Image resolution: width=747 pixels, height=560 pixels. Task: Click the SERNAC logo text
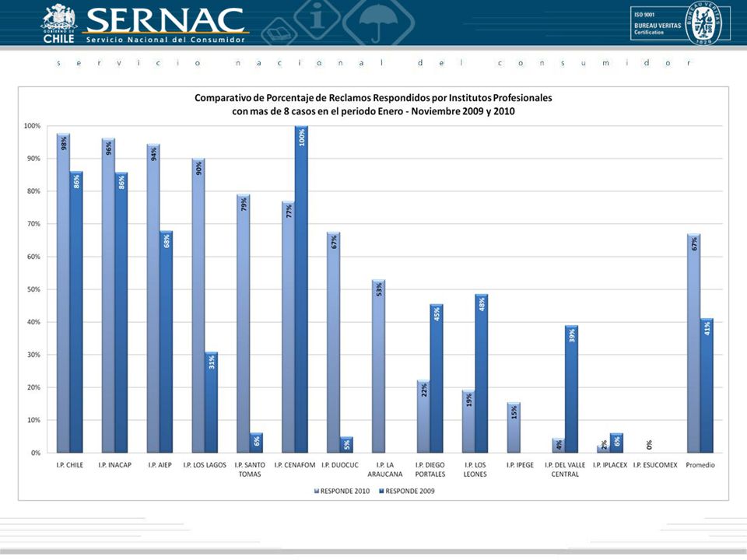[165, 20]
